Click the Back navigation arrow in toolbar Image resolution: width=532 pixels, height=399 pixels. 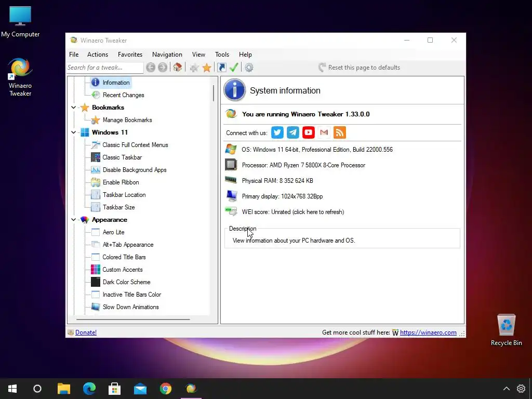pos(151,68)
